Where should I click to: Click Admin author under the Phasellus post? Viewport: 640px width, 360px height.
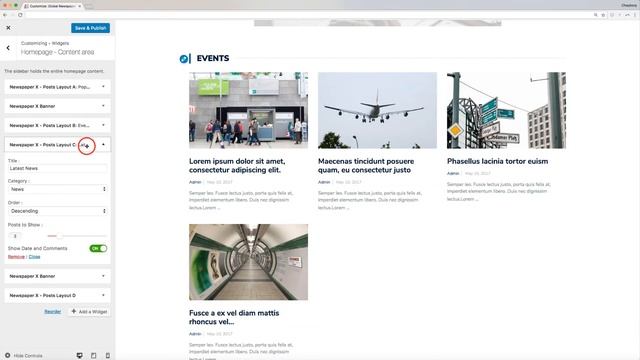(453, 173)
